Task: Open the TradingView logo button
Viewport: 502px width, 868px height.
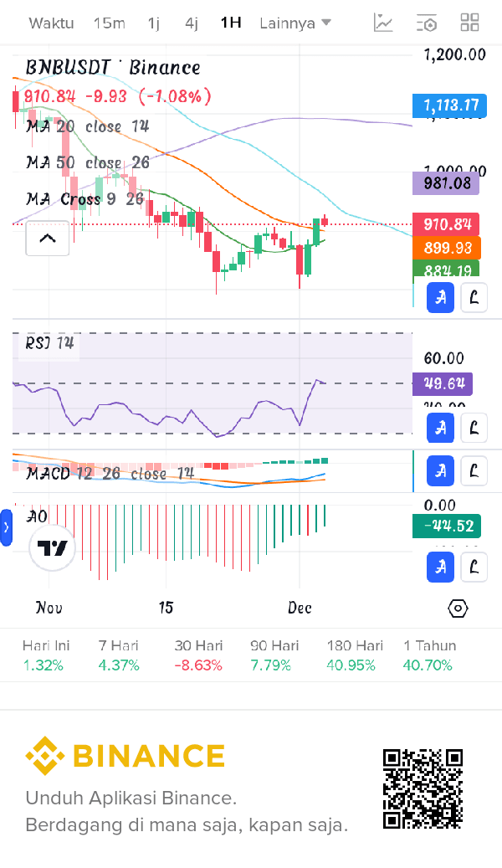Action: coord(52,548)
